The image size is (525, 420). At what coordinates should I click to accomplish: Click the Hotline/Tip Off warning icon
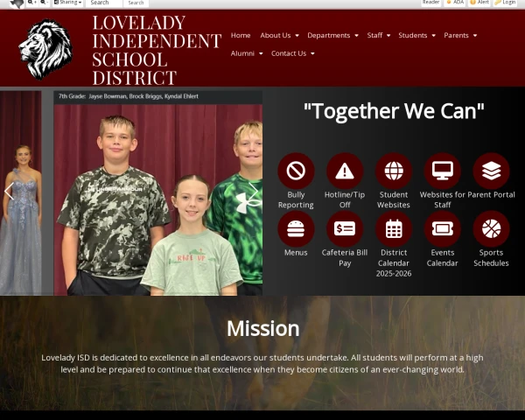[345, 171]
